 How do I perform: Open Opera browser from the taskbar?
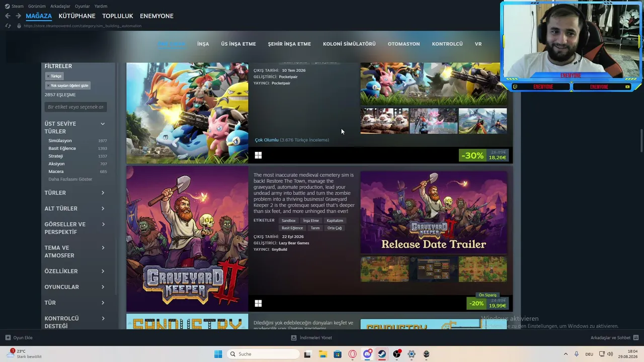coord(352,354)
